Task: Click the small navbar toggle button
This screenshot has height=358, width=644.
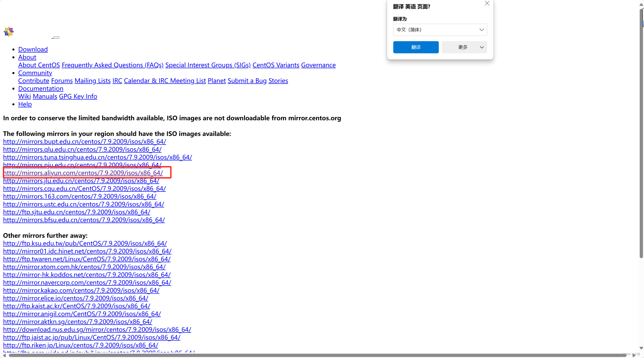Action: coord(56,38)
